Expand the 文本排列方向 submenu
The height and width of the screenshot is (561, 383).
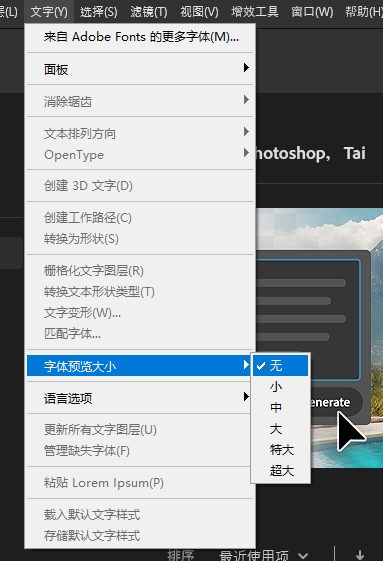pyautogui.click(x=140, y=133)
